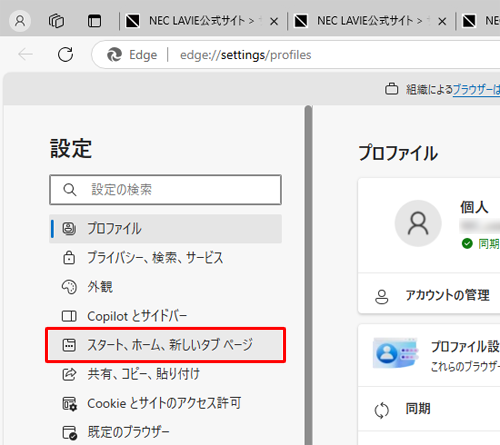
Task: Click the 設定 sidebar heading
Action: [71, 148]
